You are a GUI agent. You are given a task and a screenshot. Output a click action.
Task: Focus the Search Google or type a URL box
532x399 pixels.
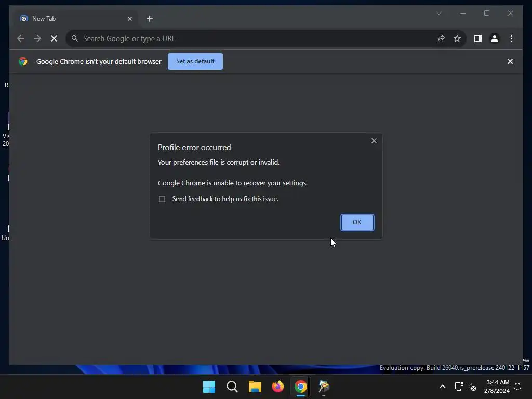point(252,38)
